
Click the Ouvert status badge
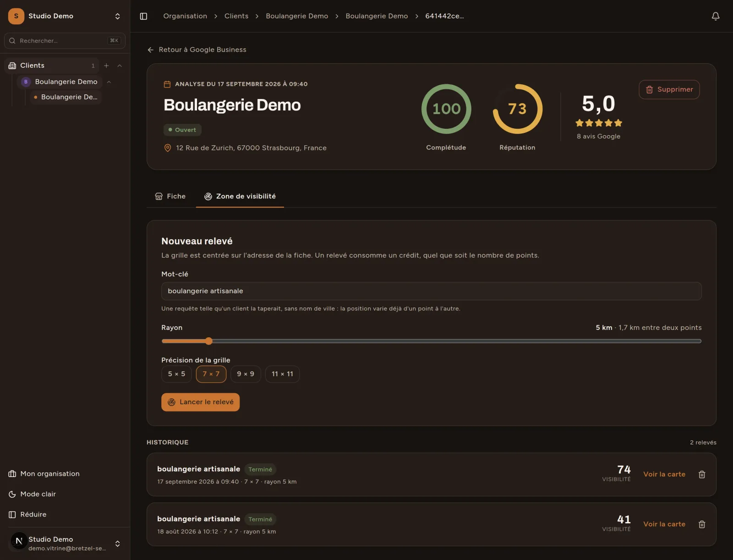[182, 130]
